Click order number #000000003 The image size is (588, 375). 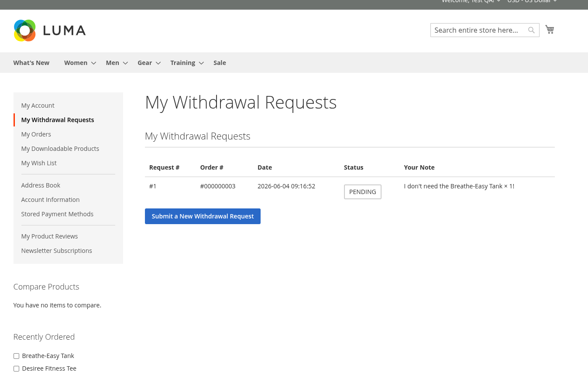(x=218, y=186)
